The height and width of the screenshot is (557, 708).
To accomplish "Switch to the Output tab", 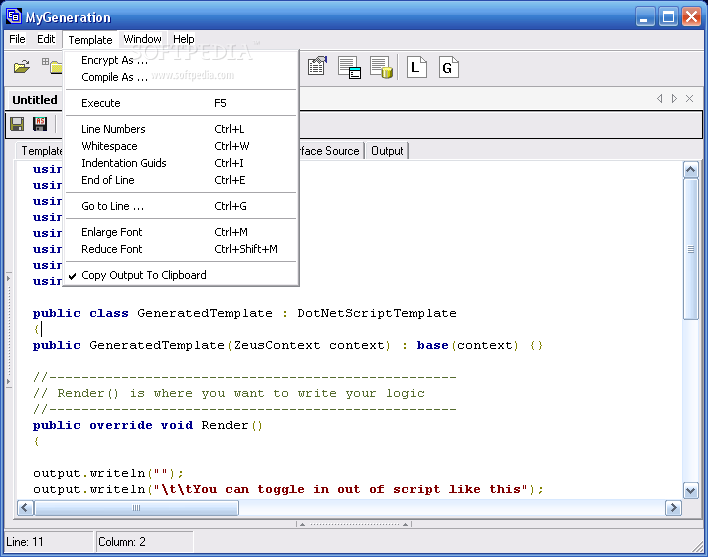I will (387, 151).
